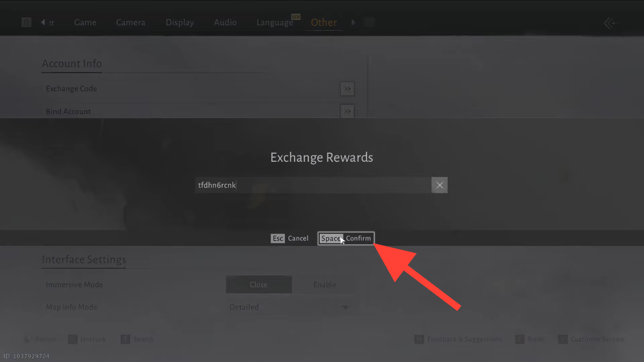The image size is (644, 362).
Task: Select the Language tab
Action: 274,22
